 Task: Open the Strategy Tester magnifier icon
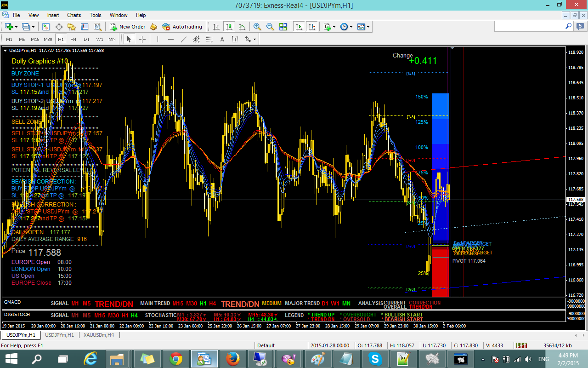[97, 27]
